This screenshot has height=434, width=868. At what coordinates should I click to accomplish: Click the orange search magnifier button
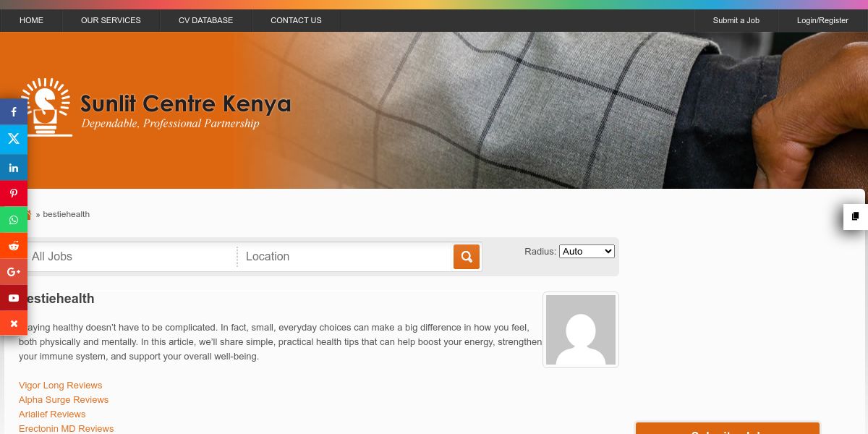click(467, 257)
